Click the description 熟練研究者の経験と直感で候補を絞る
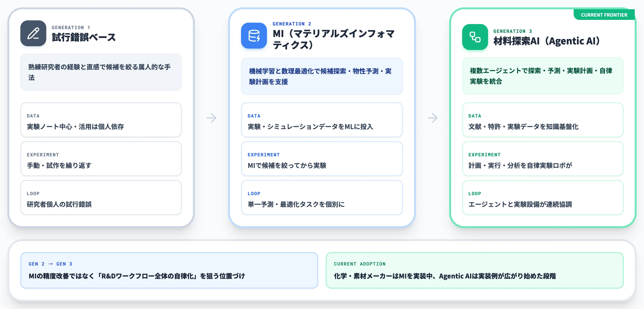This screenshot has height=309, width=644. tap(101, 72)
